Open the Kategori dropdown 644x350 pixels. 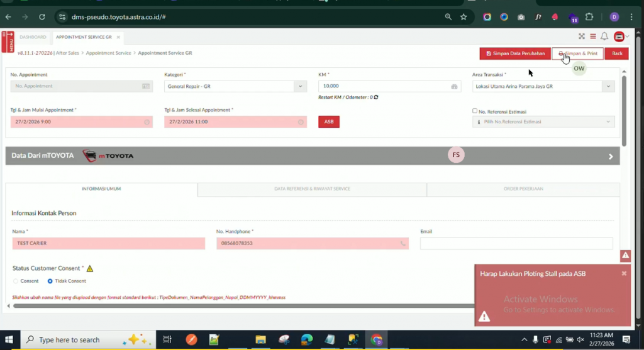pos(300,86)
